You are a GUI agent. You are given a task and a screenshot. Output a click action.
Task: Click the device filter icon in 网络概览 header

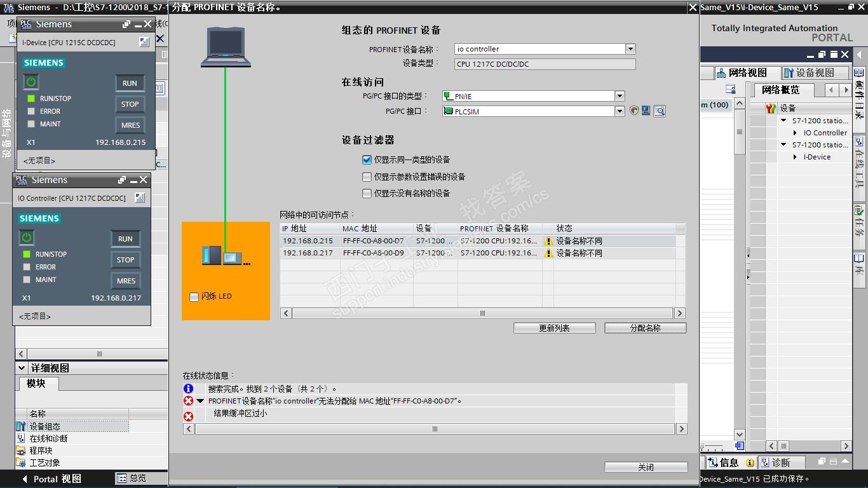point(771,108)
